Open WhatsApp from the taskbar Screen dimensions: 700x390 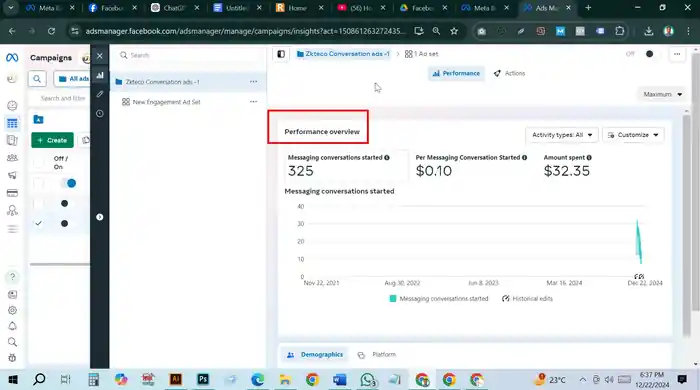pyautogui.click(x=367, y=380)
